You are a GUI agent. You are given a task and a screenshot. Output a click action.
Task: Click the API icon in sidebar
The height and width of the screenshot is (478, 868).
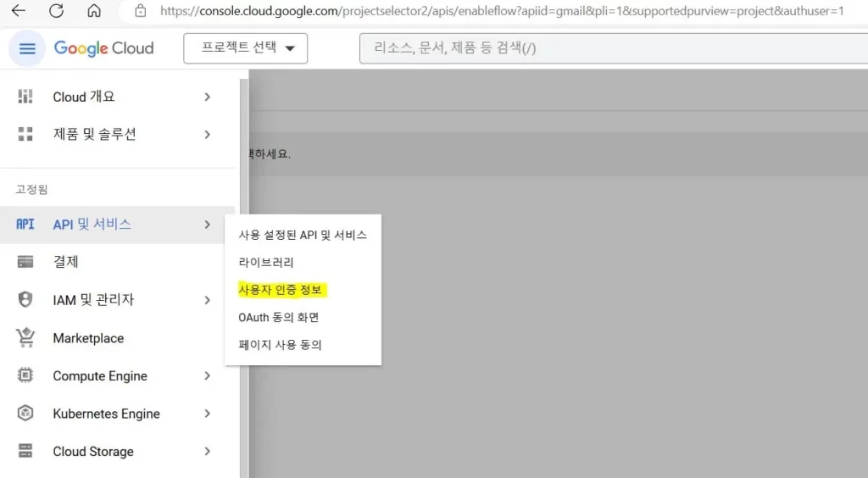click(x=25, y=224)
